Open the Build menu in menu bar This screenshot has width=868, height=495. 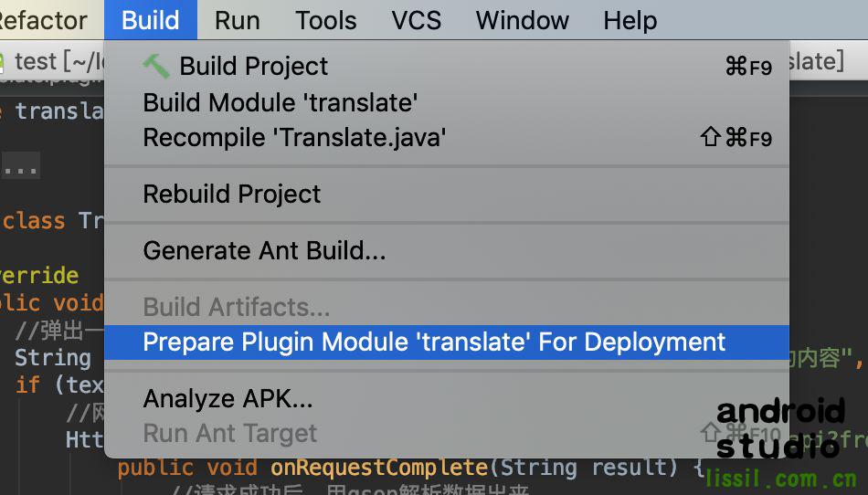point(150,20)
